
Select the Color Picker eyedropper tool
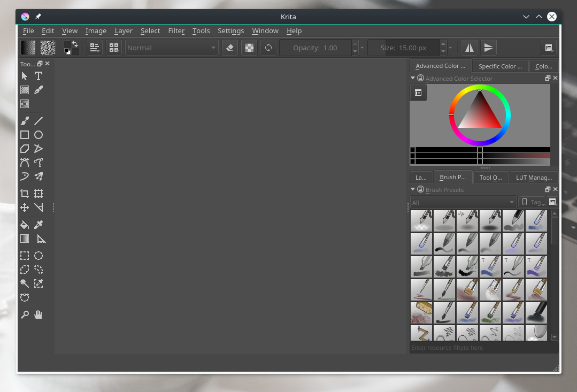point(39,225)
